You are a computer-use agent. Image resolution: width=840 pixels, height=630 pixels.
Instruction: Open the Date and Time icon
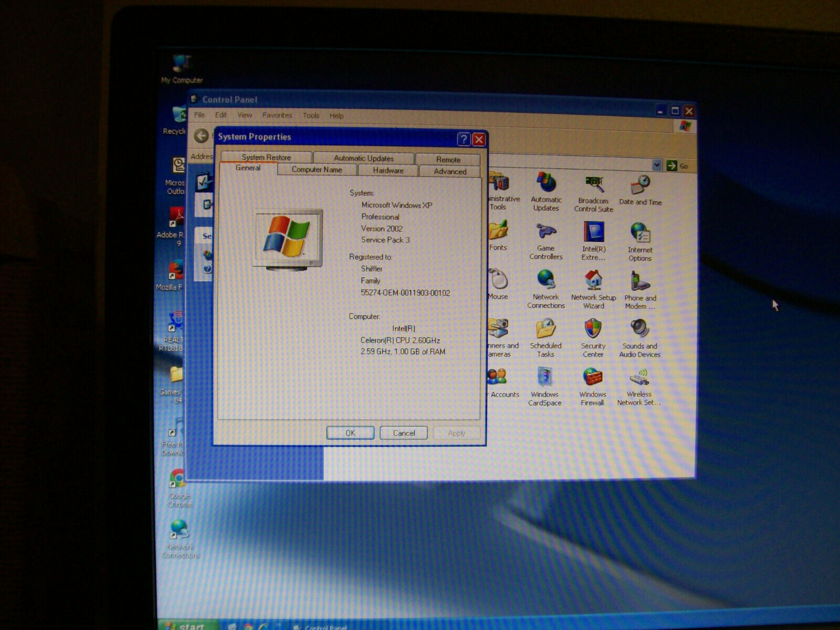coord(640,190)
